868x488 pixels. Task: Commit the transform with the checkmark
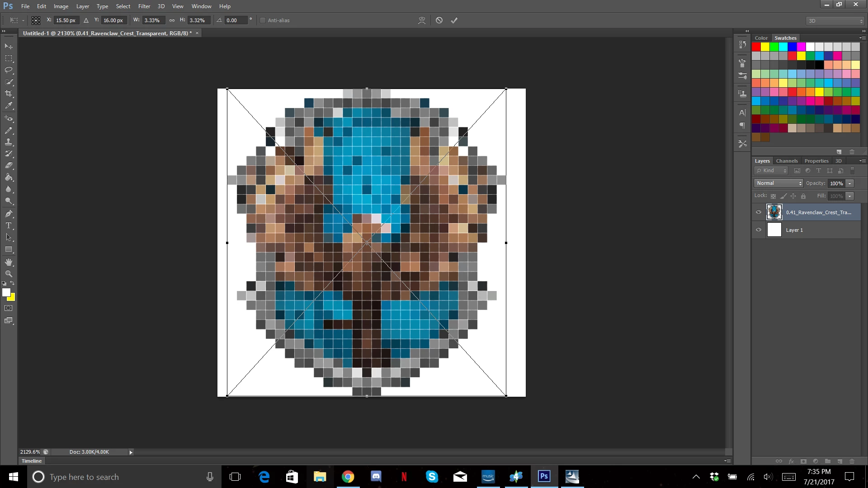click(454, 20)
